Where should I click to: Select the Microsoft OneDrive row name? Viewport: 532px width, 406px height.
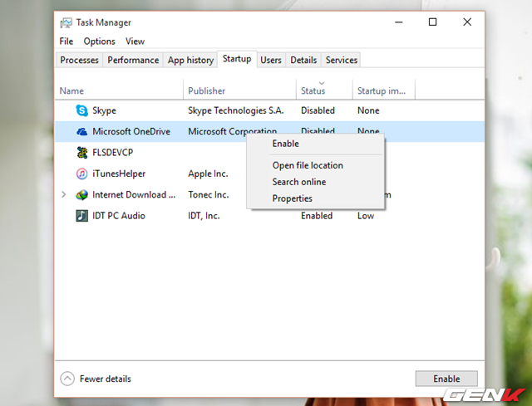point(131,131)
